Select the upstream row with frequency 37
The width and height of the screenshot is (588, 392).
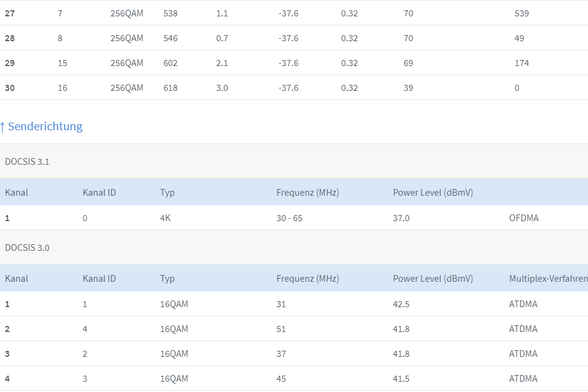tap(294, 353)
